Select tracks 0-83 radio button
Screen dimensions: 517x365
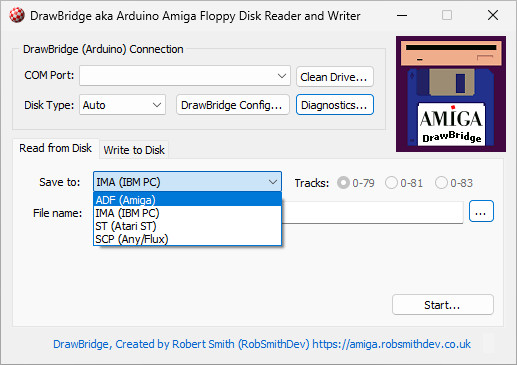[454, 183]
